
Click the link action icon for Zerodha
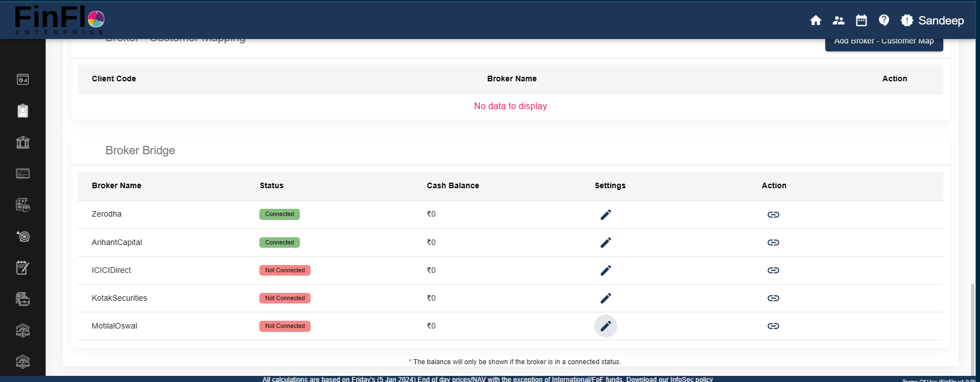click(x=774, y=214)
